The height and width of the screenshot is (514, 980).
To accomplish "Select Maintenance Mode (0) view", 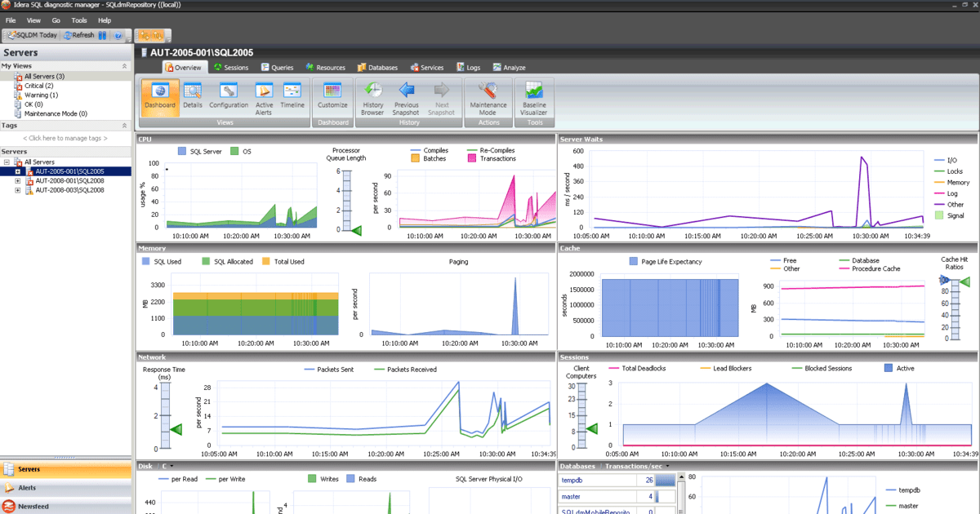I will pos(50,113).
